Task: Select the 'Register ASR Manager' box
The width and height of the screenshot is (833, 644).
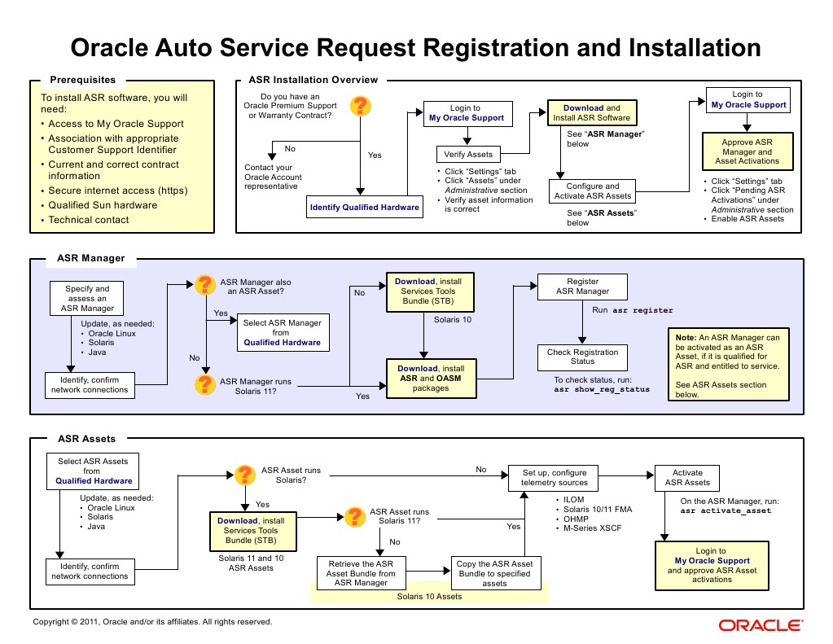Action: point(582,287)
